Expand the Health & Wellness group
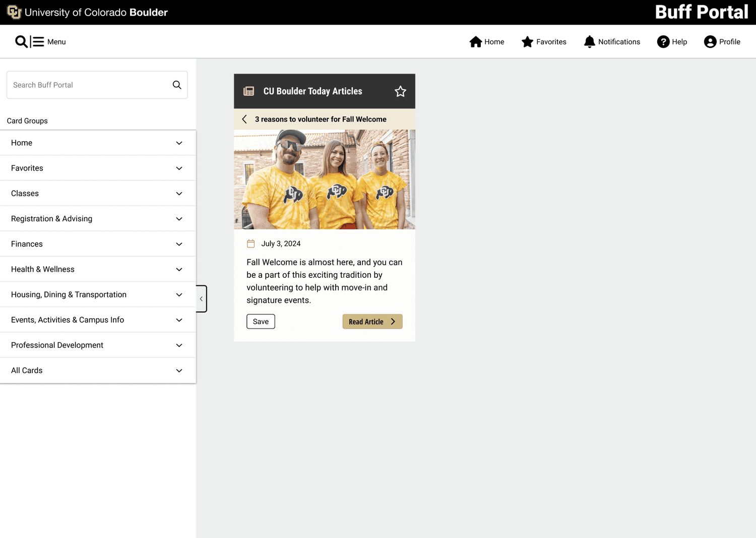Screen dimensions: 756x538 pyautogui.click(x=98, y=269)
